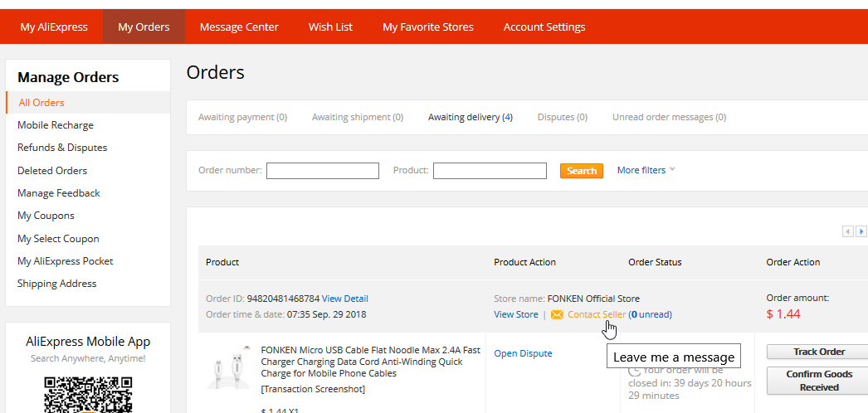Open the FONKEN cable product thumbnail
Viewport: 868px width, 413px height.
click(230, 367)
